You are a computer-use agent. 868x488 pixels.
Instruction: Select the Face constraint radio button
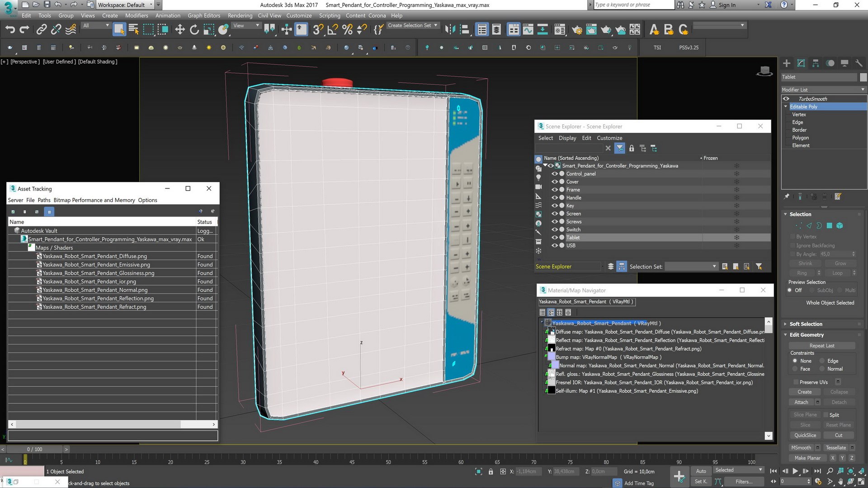pos(795,369)
